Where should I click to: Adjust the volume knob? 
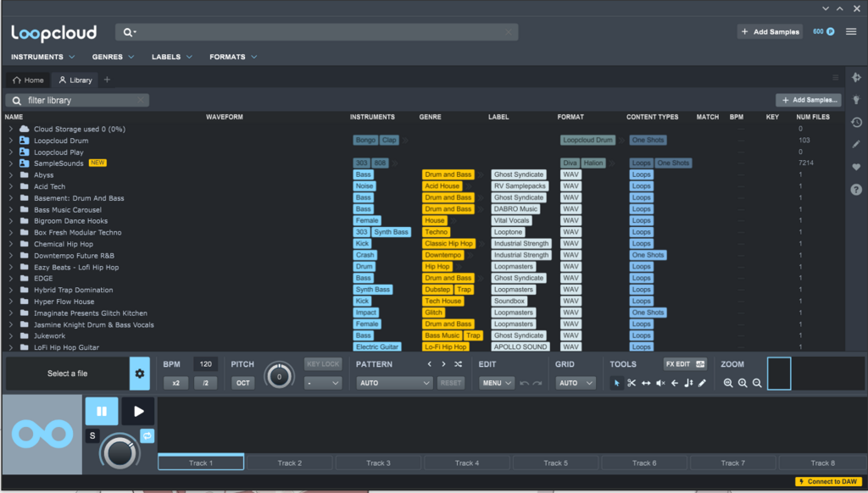point(120,452)
